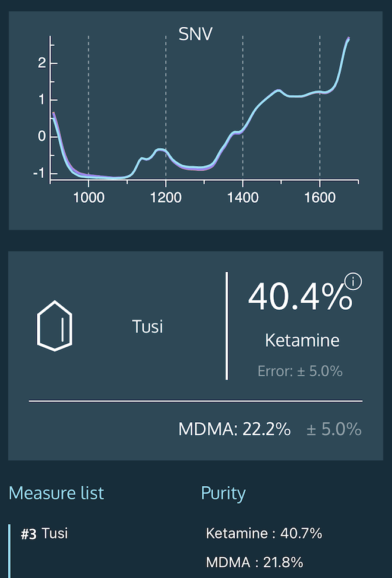
Task: Click the hexagon substance icon
Action: (55, 326)
